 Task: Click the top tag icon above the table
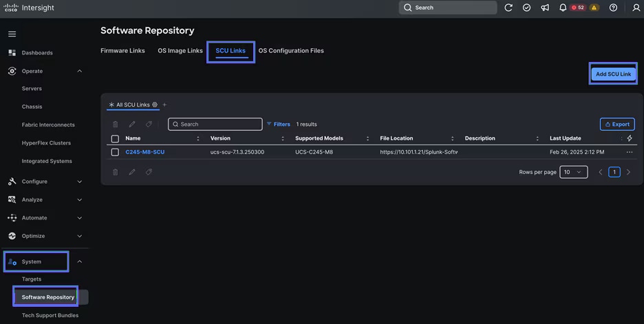pos(149,124)
